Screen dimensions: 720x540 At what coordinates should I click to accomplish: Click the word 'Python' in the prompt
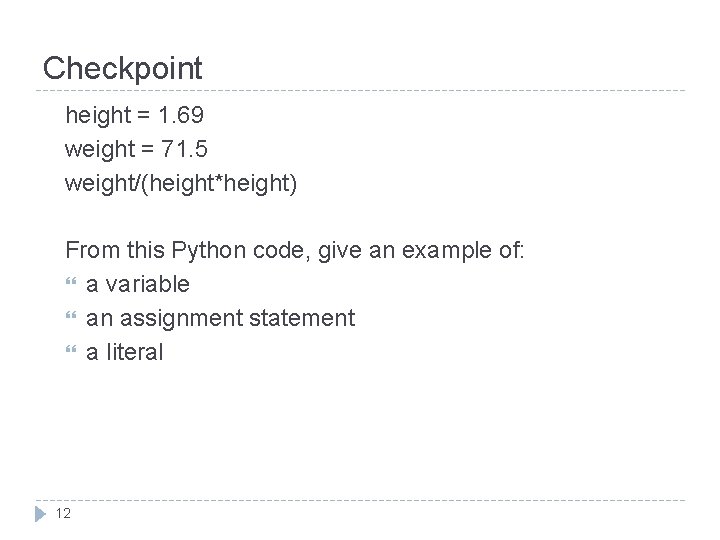click(x=213, y=251)
